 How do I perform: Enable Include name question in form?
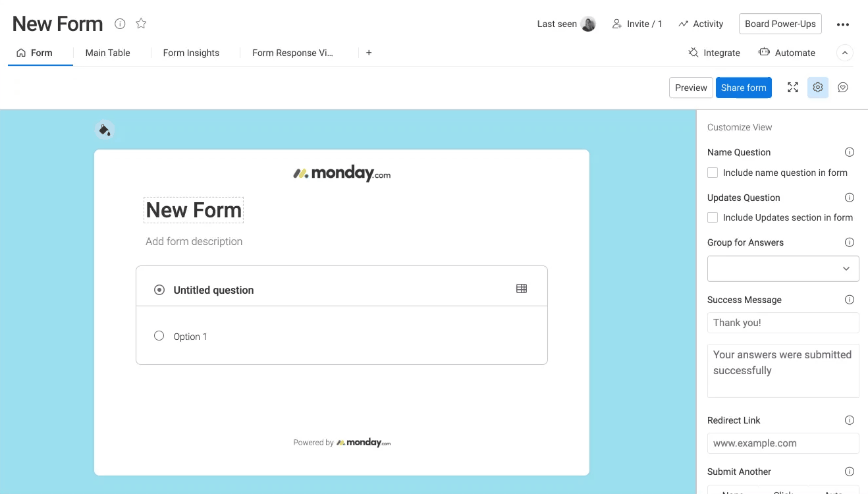pos(713,173)
